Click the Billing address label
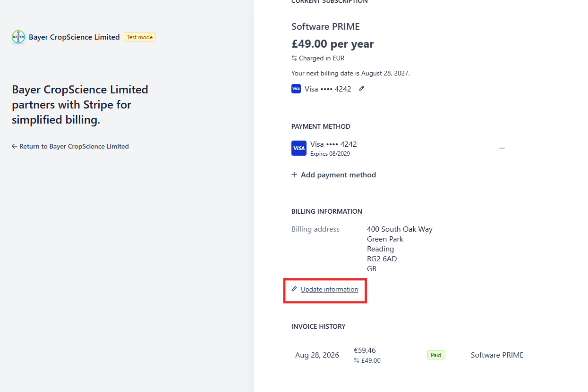588x392 pixels. pyautogui.click(x=315, y=229)
